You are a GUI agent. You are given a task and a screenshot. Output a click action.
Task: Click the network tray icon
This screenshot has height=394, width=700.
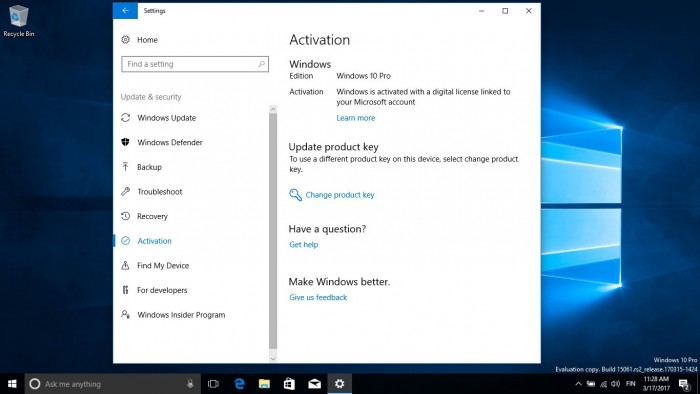604,384
